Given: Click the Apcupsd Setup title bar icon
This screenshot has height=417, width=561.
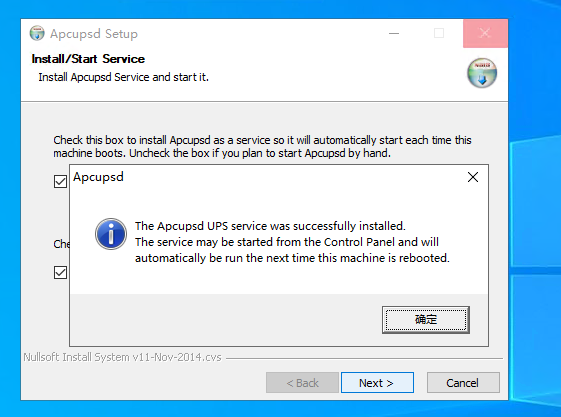Looking at the screenshot, I should coord(37,33).
